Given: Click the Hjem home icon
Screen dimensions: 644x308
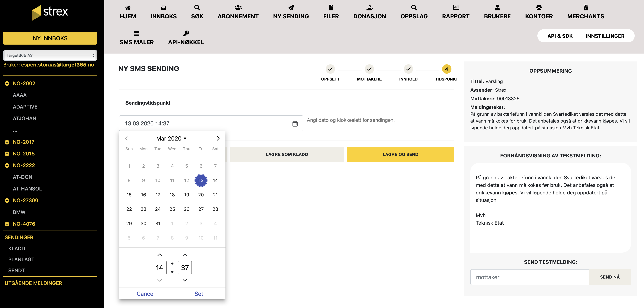Looking at the screenshot, I should (x=128, y=8).
